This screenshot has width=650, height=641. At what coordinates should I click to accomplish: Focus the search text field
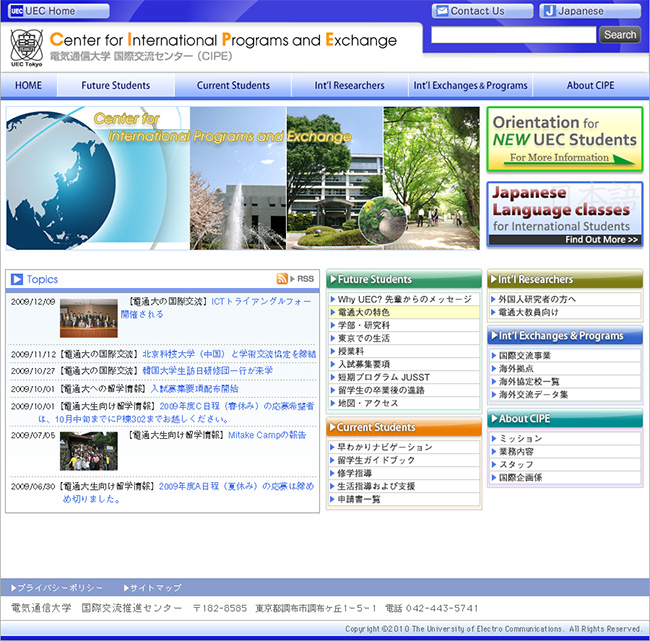point(513,35)
